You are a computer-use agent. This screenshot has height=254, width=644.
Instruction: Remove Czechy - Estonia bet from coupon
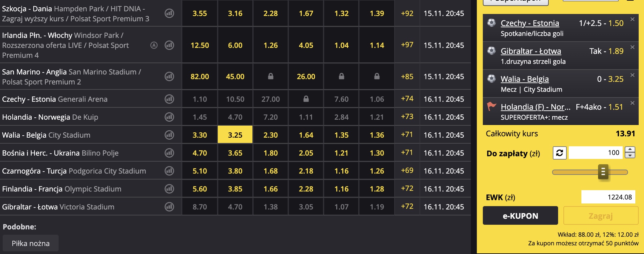tap(632, 19)
